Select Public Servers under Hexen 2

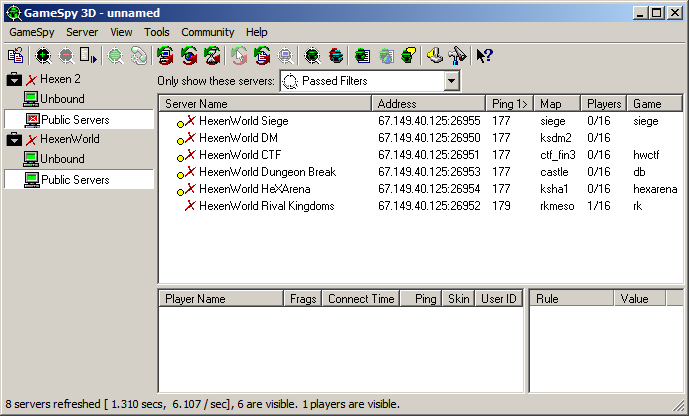[75, 119]
